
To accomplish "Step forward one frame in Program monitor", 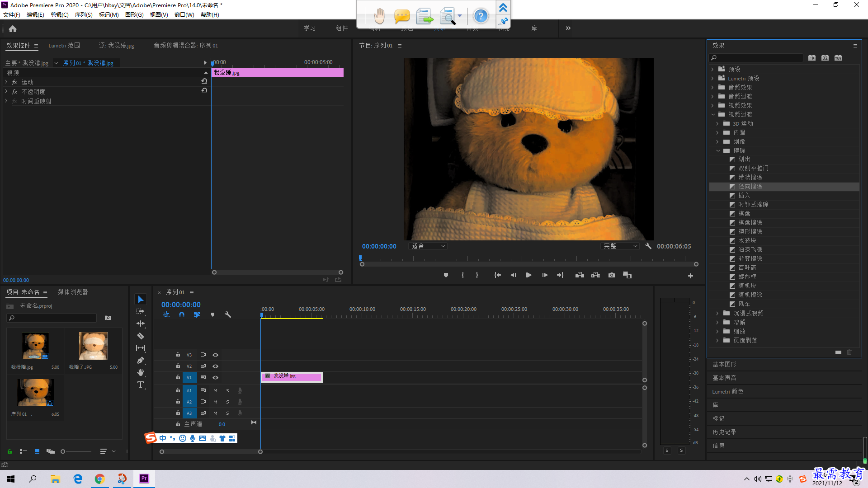I will [545, 275].
